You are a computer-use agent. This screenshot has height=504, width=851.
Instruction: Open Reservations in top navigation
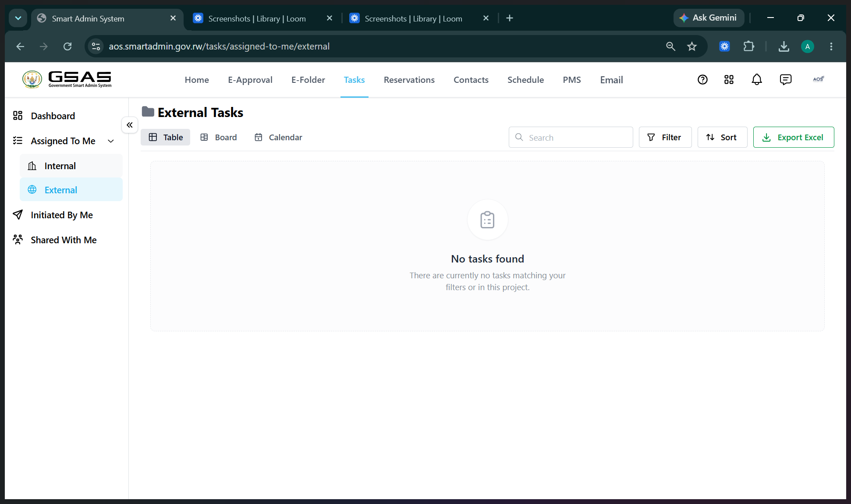(x=409, y=80)
